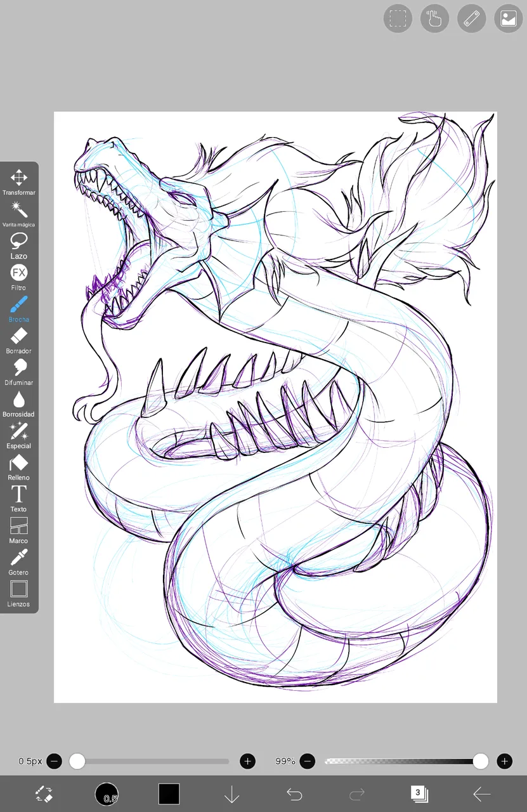Screen dimensions: 527x812
Task: Select the Varita mágica tool
Action: (18, 214)
